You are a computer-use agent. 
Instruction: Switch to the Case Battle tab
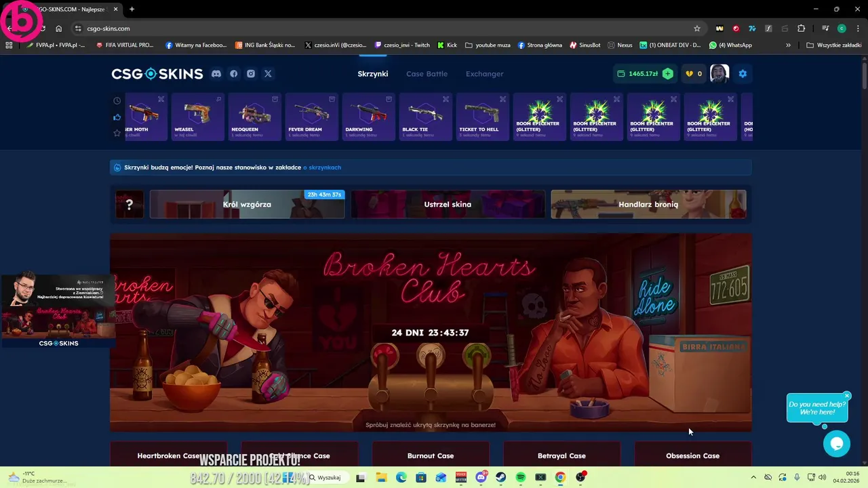(x=427, y=74)
